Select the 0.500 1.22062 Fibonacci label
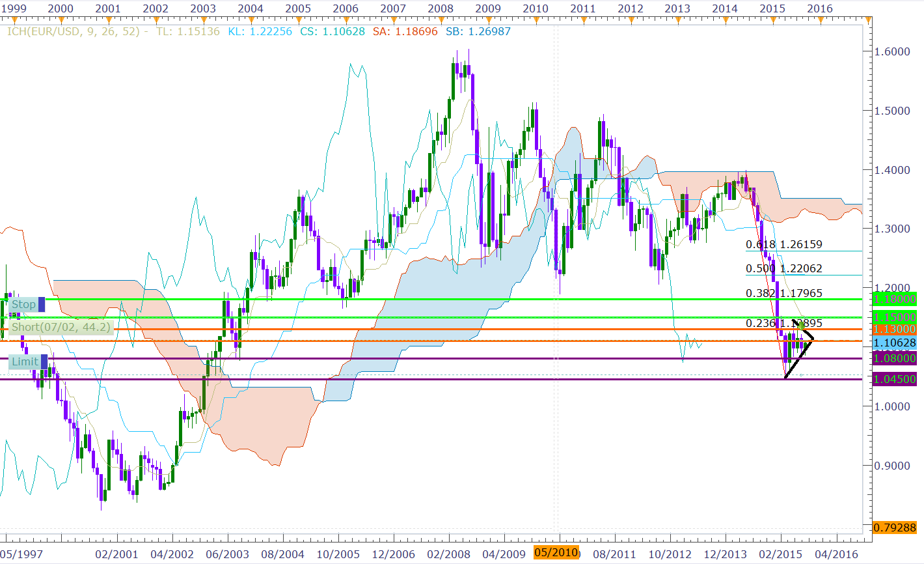This screenshot has height=564, width=924. click(x=784, y=268)
